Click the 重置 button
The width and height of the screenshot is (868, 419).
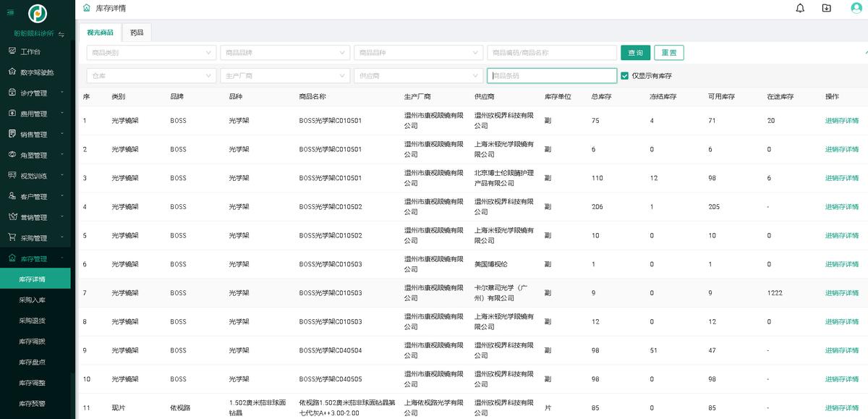point(668,53)
